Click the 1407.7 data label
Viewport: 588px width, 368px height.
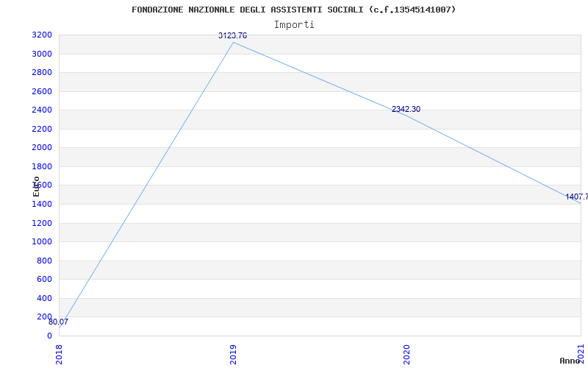pyautogui.click(x=576, y=197)
